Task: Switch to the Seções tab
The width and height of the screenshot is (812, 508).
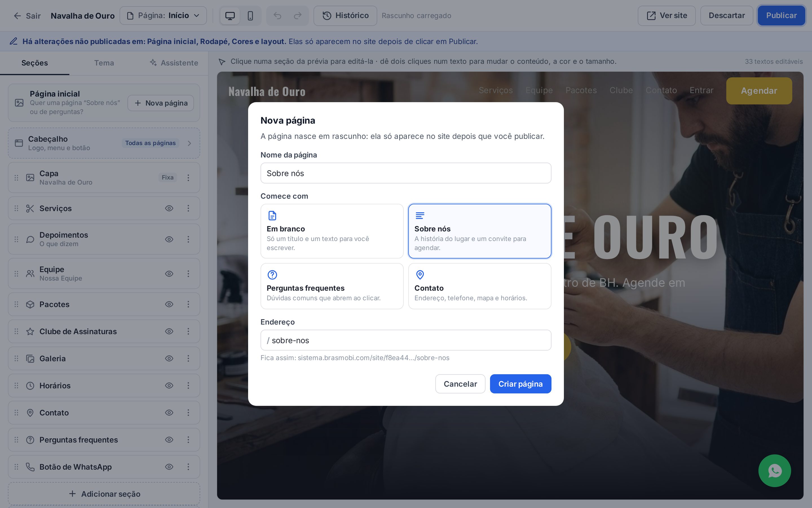Action: point(35,63)
